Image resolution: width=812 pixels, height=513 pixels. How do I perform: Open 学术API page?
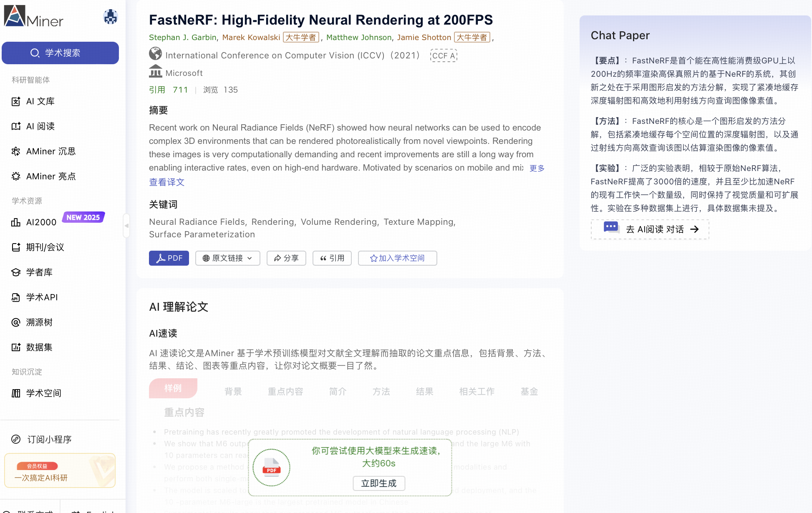42,297
